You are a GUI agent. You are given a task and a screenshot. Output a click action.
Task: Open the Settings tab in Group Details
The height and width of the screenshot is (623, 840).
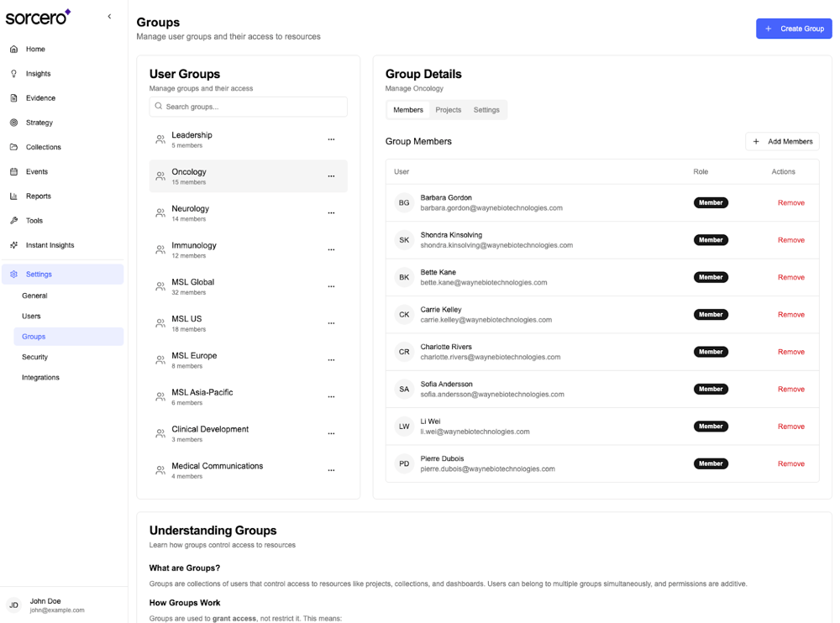pos(486,110)
